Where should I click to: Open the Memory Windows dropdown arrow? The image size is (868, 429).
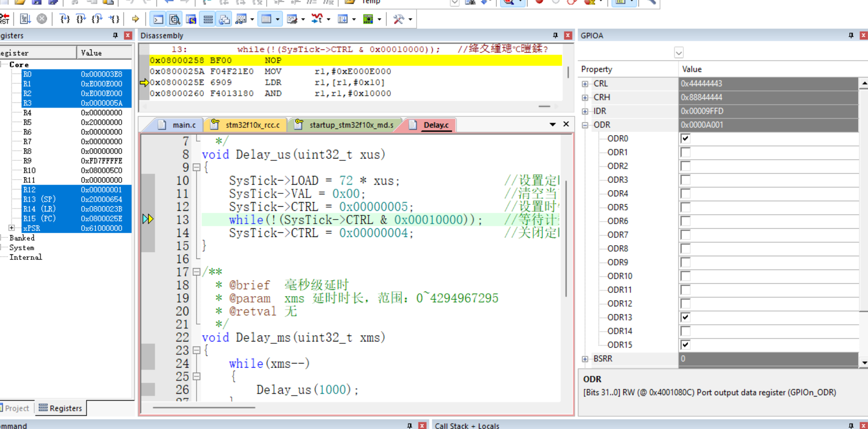click(278, 19)
